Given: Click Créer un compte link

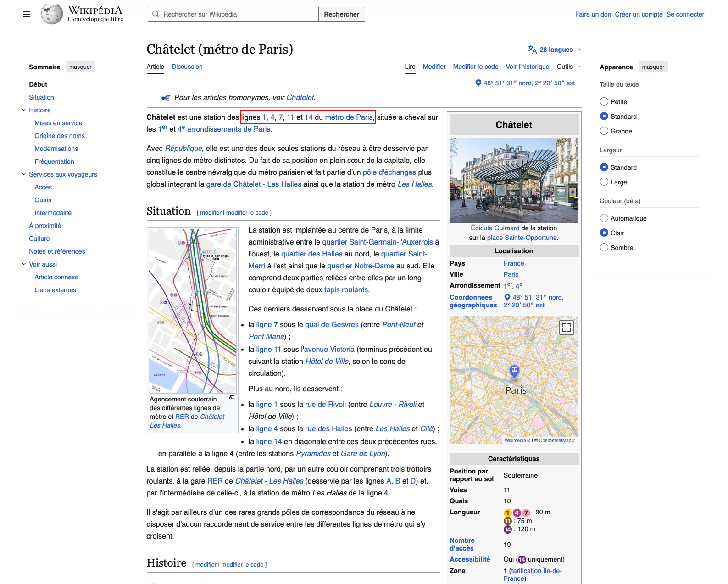Looking at the screenshot, I should click(x=639, y=14).
